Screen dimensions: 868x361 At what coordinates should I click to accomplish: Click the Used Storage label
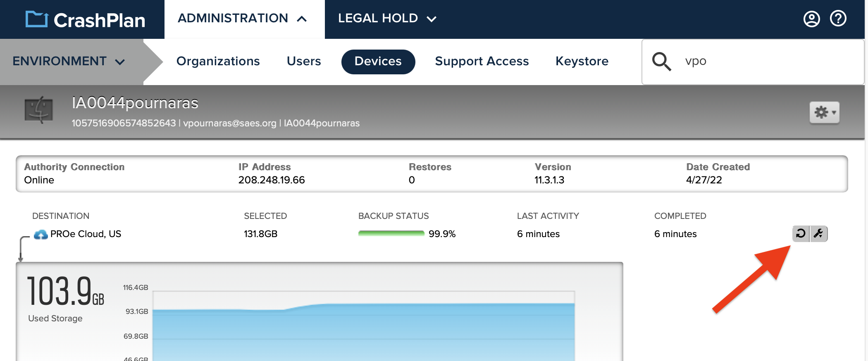(55, 318)
